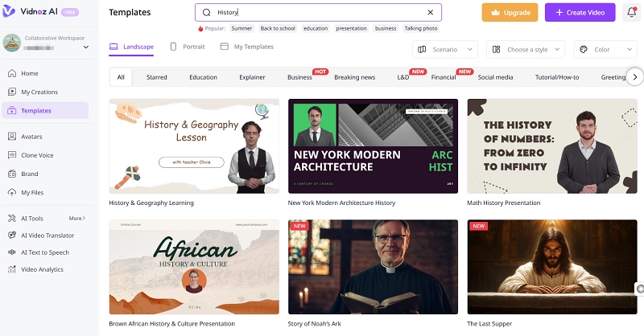Viewport: 644px width, 336px height.
Task: Switch to My Templates tab
Action: pos(247,47)
